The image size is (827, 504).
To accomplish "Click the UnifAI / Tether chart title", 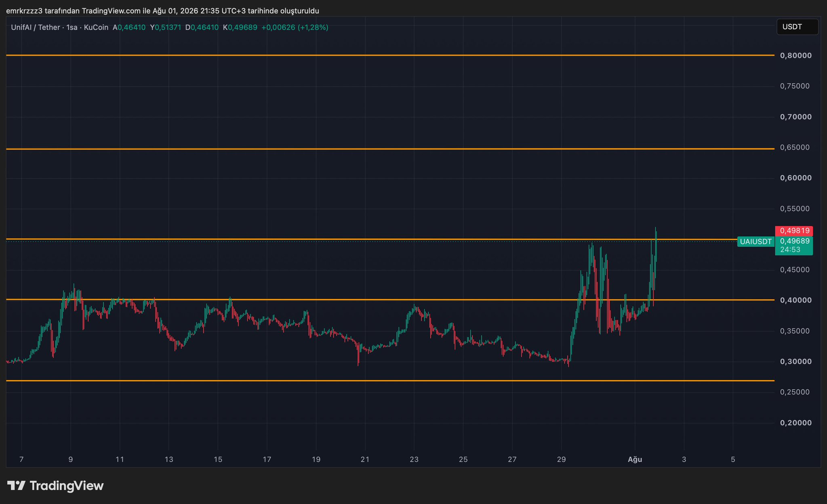I will coord(36,27).
